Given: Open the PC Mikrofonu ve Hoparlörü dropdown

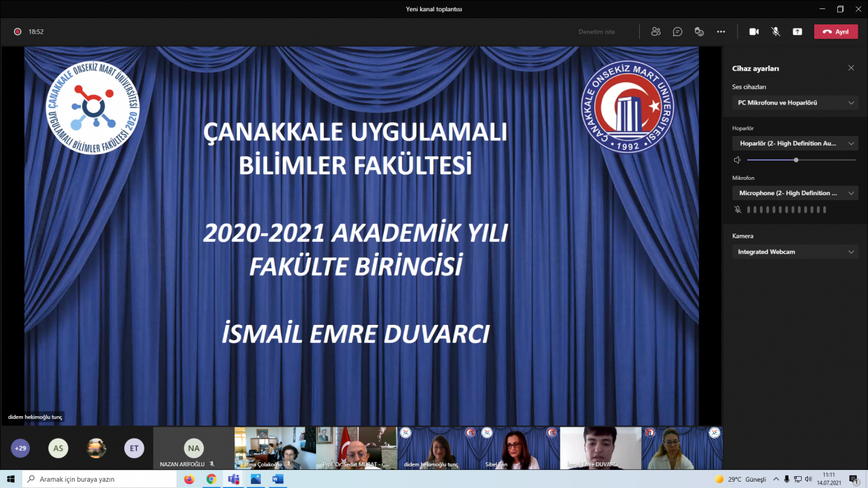Looking at the screenshot, I should tap(795, 102).
